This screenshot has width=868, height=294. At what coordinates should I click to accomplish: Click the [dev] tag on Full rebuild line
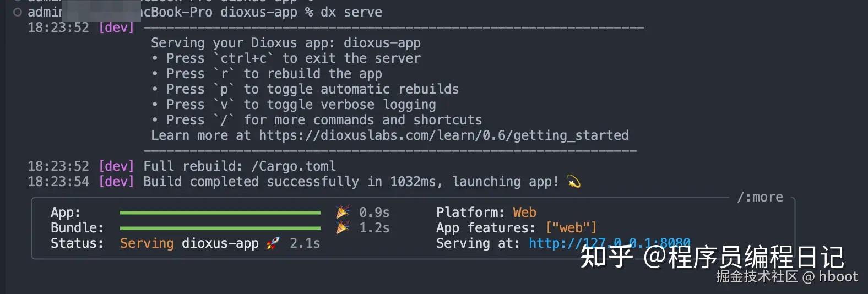pyautogui.click(x=116, y=166)
